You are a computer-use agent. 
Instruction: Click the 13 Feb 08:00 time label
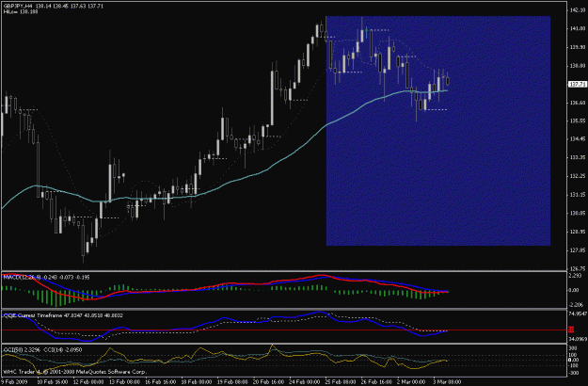pyautogui.click(x=124, y=382)
